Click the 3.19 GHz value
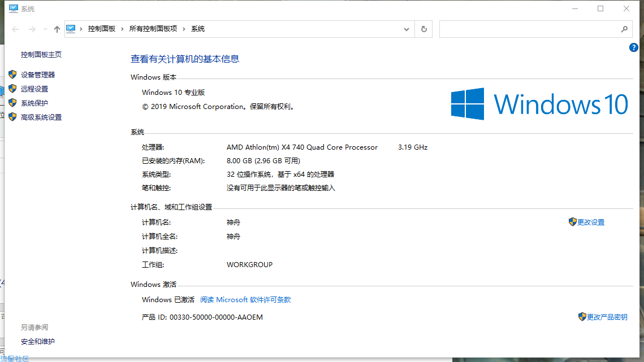Viewport: 644px width, 362px height. pos(413,147)
